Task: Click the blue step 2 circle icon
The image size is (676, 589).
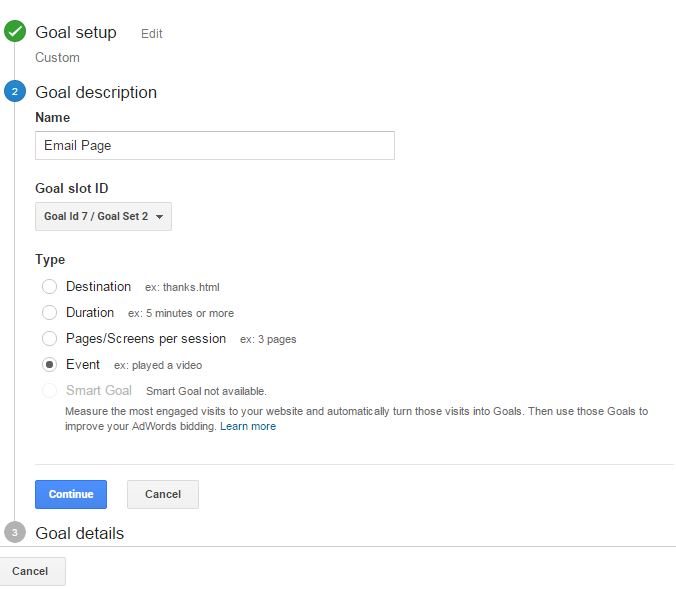Action: click(15, 91)
